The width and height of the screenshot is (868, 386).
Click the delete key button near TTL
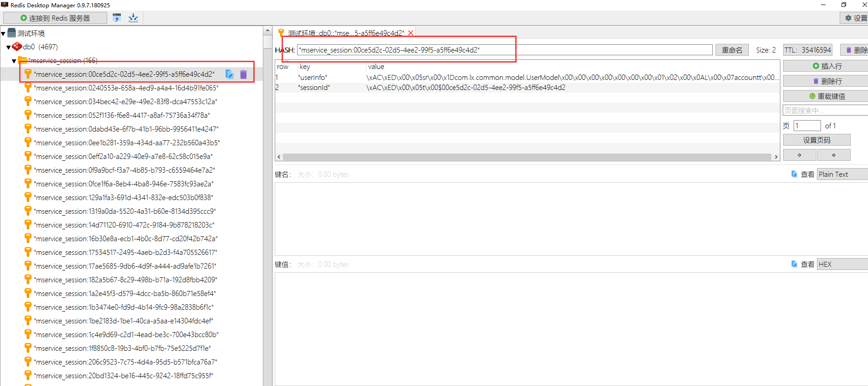click(854, 50)
